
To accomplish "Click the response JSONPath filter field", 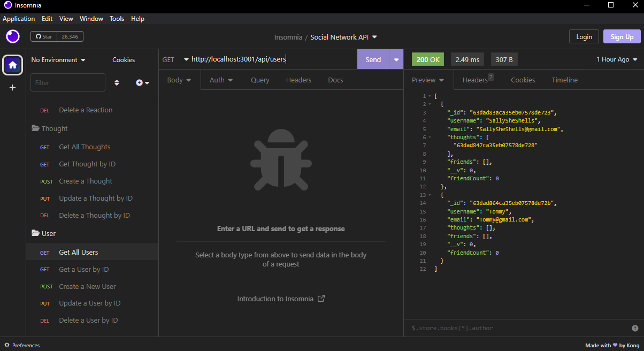I will [x=519, y=328].
